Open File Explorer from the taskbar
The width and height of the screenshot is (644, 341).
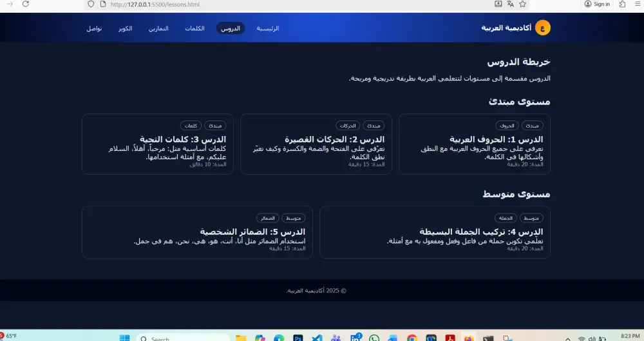(241, 338)
